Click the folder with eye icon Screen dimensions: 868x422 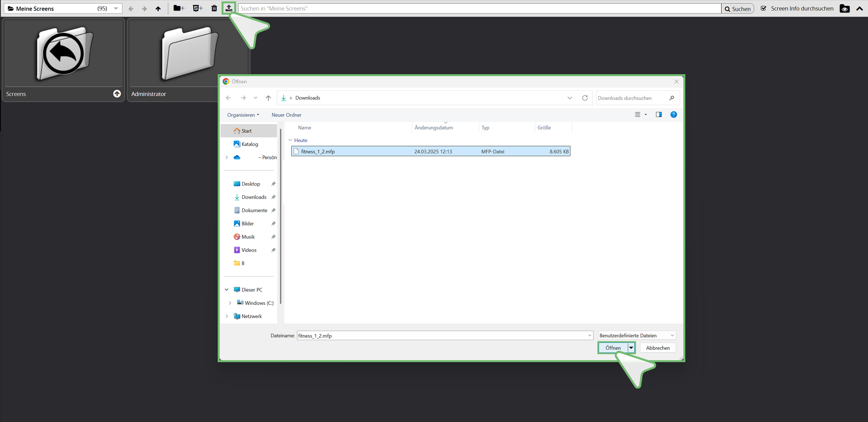click(844, 8)
